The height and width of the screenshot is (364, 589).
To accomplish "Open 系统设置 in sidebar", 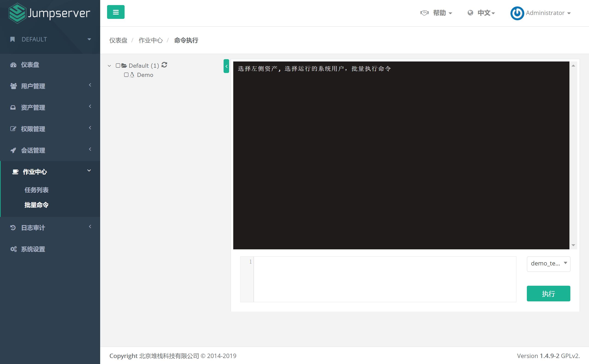I will pos(50,249).
